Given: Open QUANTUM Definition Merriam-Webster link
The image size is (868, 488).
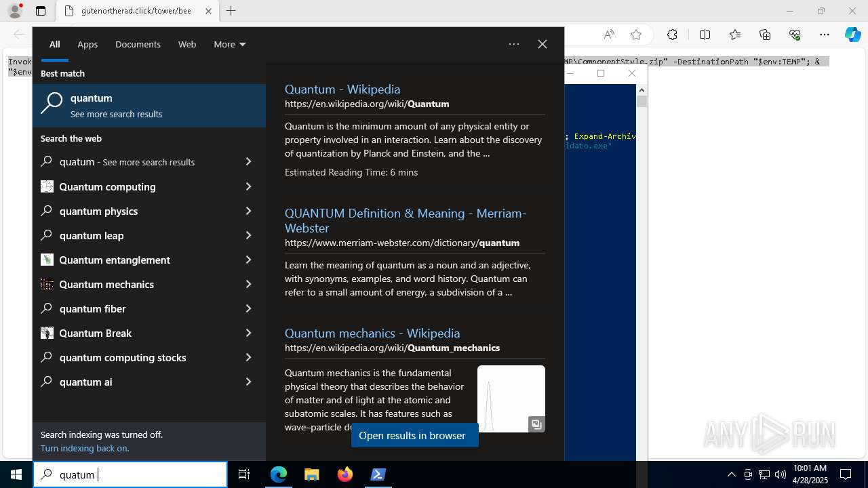Looking at the screenshot, I should click(x=406, y=220).
